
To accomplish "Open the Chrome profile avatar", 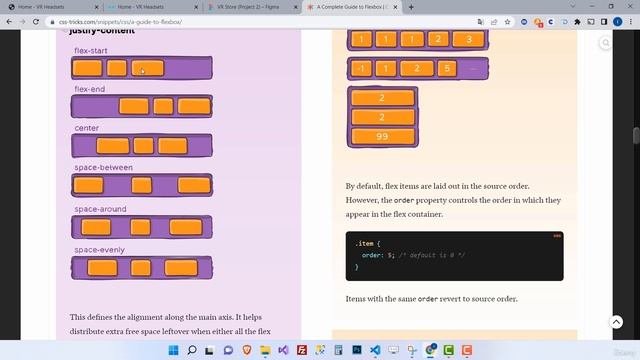I will [618, 22].
